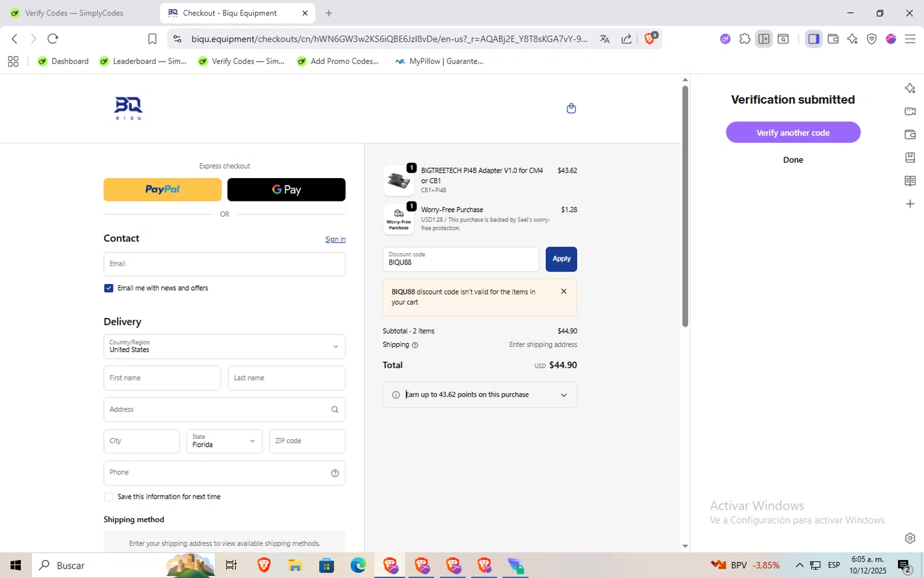Dismiss the invalid discount code message
The image size is (924, 578).
[564, 291]
